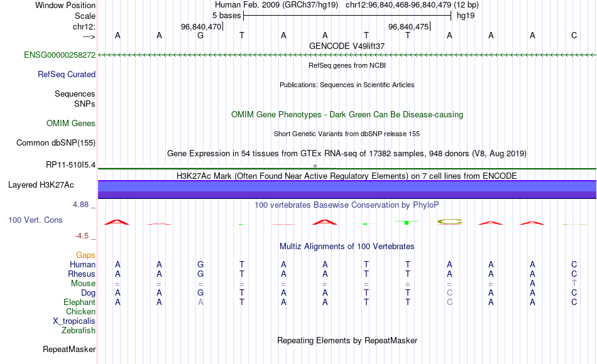Image resolution: width=597 pixels, height=364 pixels.
Task: Click the hg19 label beside the scale bar
Action: pos(466,16)
